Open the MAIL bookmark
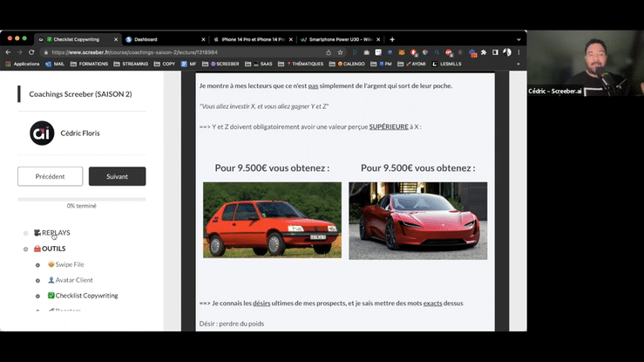This screenshot has height=362, width=644. click(55, 64)
